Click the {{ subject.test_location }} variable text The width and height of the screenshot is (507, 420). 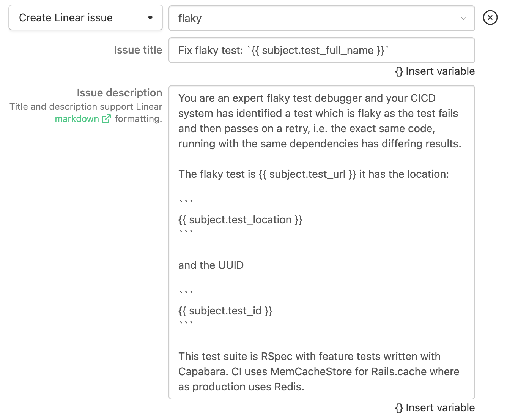point(240,219)
